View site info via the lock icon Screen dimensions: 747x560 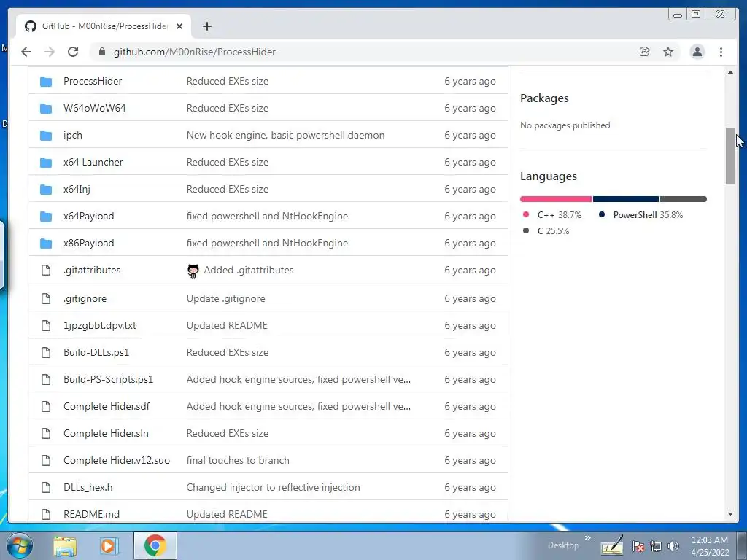click(101, 52)
